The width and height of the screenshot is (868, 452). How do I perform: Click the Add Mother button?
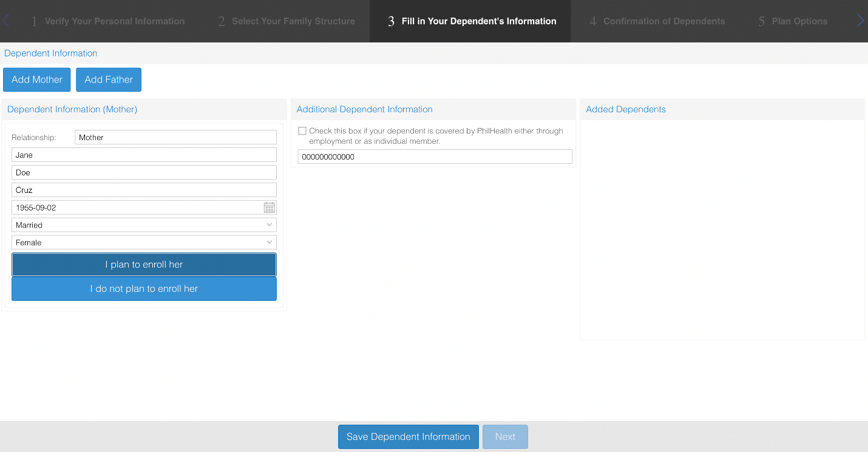(x=37, y=79)
